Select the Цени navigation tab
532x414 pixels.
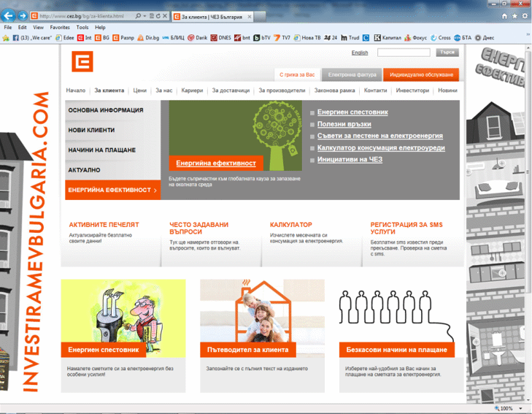click(140, 91)
